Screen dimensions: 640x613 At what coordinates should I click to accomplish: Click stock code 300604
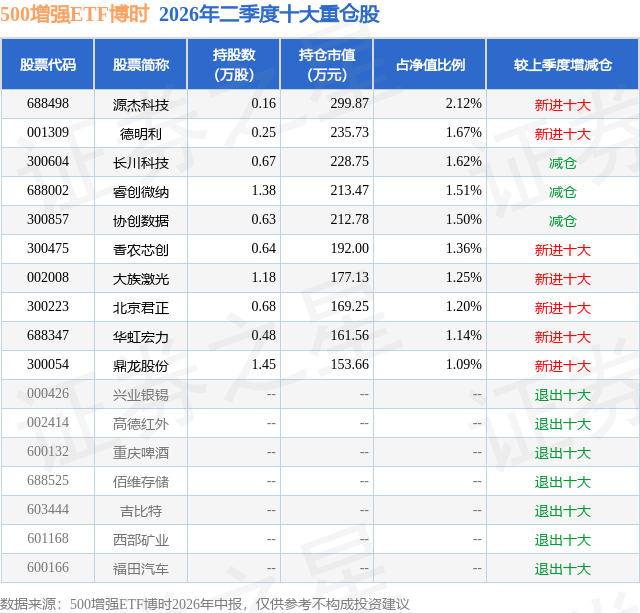point(48,162)
